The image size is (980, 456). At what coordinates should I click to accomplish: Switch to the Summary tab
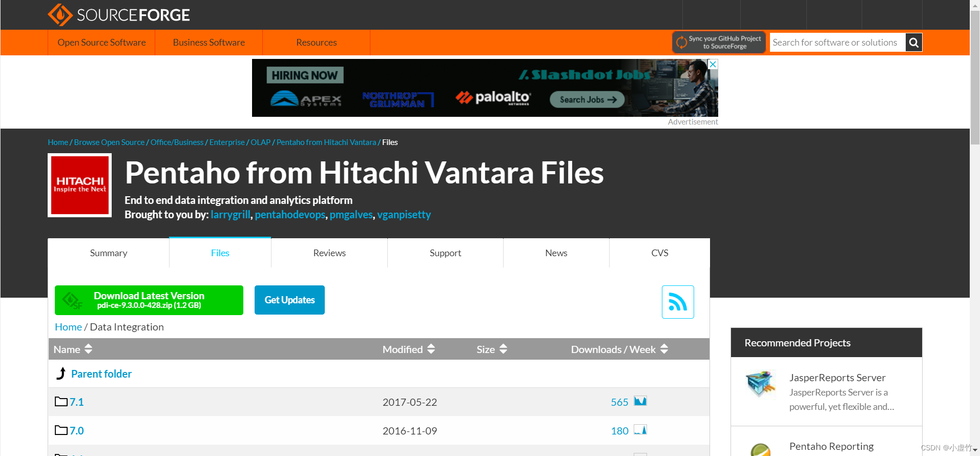[x=109, y=253]
